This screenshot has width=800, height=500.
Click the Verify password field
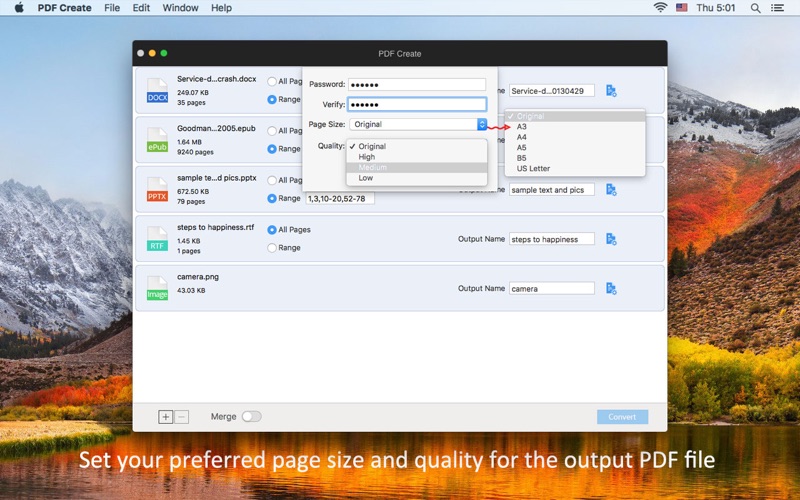(x=417, y=105)
